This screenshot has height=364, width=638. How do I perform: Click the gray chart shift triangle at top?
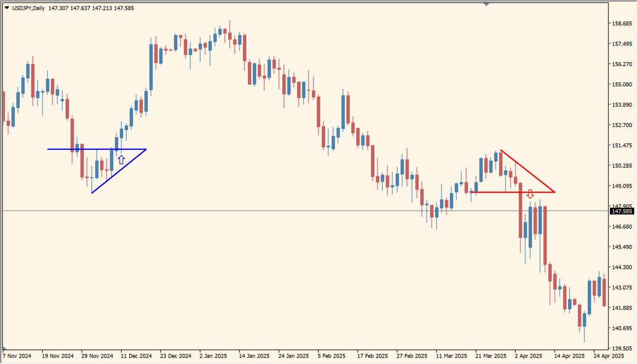point(486,4)
